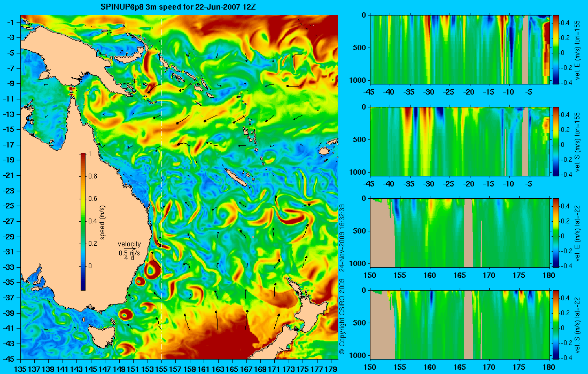Viewport: 588px width, 374px height.
Task: Click the vel. E lat=-22 depth section plot
Action: point(460,233)
